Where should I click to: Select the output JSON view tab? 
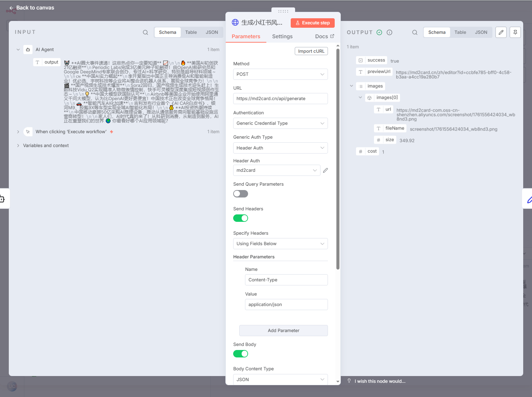tap(481, 32)
